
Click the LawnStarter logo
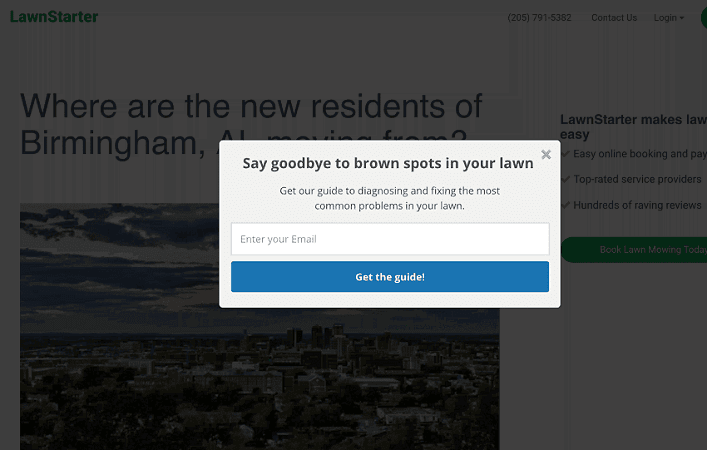tap(54, 17)
